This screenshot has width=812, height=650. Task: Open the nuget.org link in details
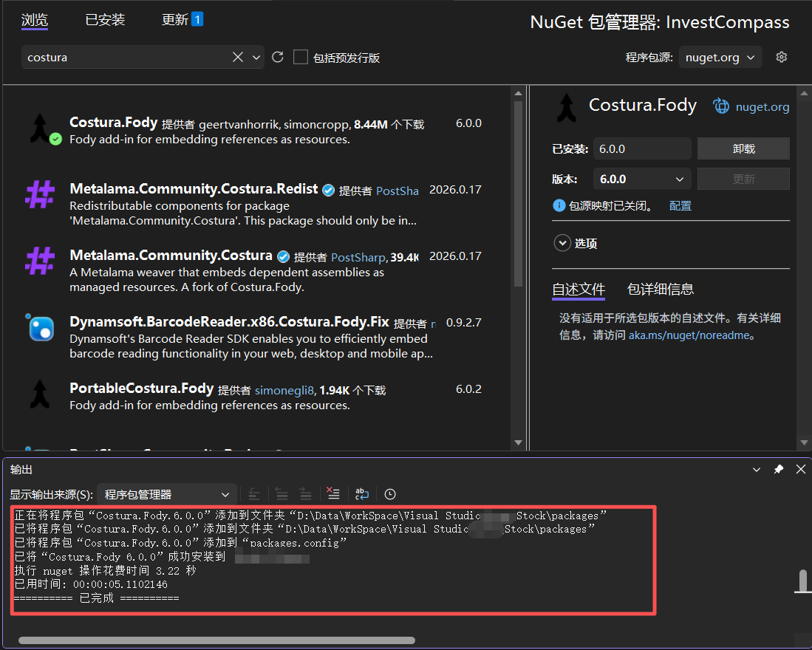pos(762,106)
